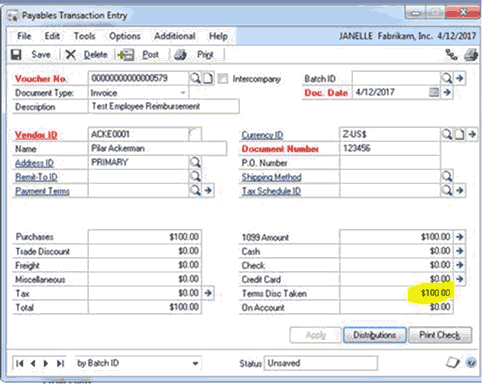This screenshot has height=385, width=483.
Task: Click the Check expansion arrow
Action: click(x=460, y=265)
